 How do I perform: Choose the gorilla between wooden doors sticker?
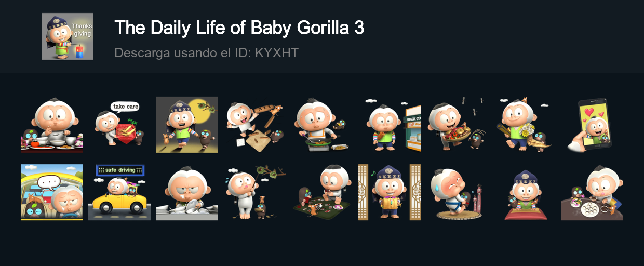390,192
